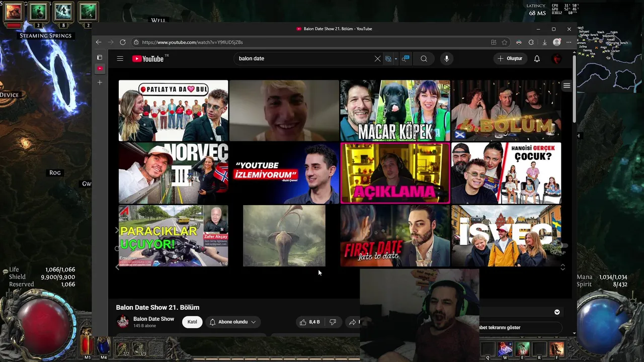Image resolution: width=644 pixels, height=362 pixels.
Task: Open the split screen icon in address bar
Action: pyautogui.click(x=494, y=42)
